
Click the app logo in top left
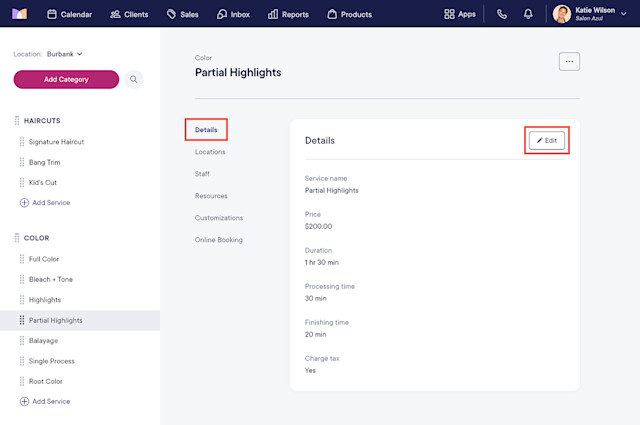[19, 14]
